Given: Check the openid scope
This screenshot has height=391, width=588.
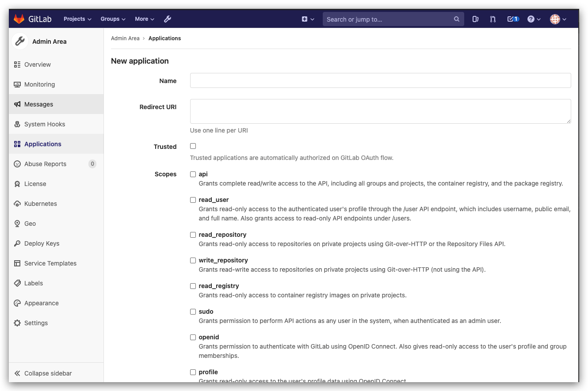Looking at the screenshot, I should tap(193, 338).
